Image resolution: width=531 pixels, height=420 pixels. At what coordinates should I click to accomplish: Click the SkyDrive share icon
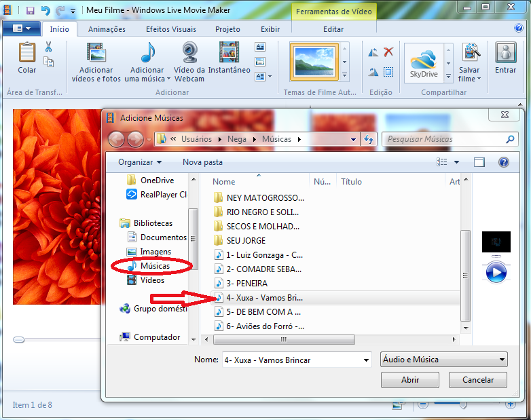[x=424, y=63]
